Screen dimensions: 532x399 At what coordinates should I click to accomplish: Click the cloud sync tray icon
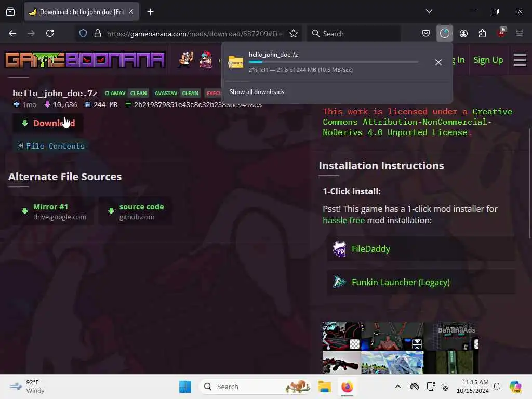(x=415, y=387)
